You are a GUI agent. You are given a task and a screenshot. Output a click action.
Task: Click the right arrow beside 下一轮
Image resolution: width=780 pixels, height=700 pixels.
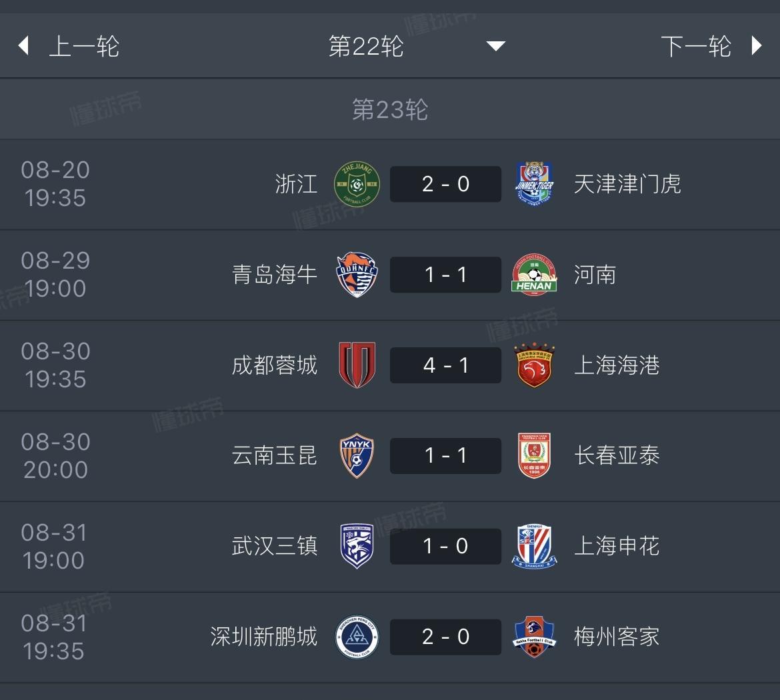[x=756, y=46]
